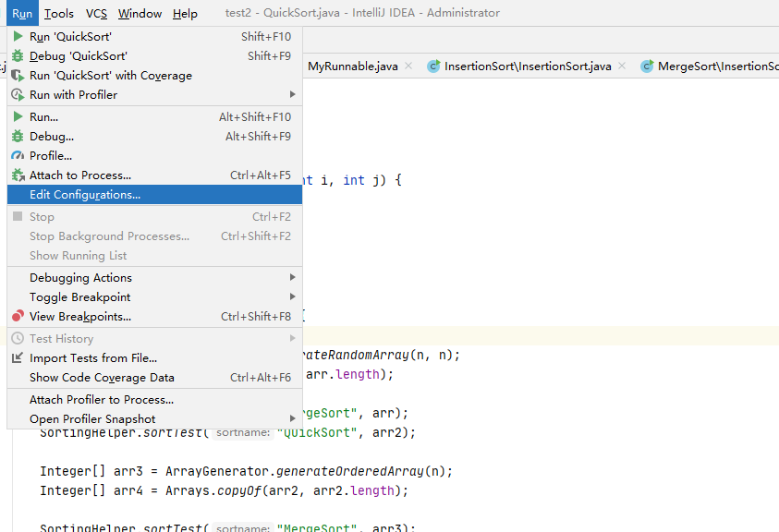Select Toggle Breakpoint entry
The image size is (779, 532).
[x=154, y=296]
